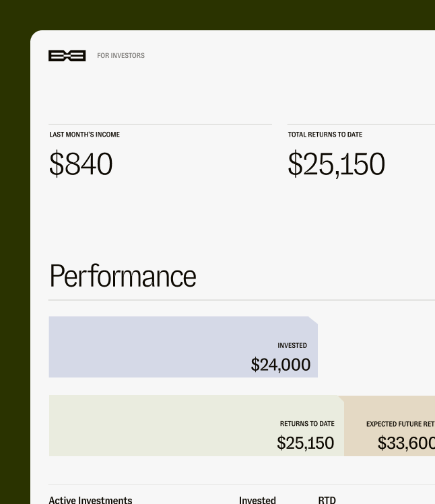Click the folded corner of Invested bar
This screenshot has height=504, width=435.
pyautogui.click(x=313, y=320)
